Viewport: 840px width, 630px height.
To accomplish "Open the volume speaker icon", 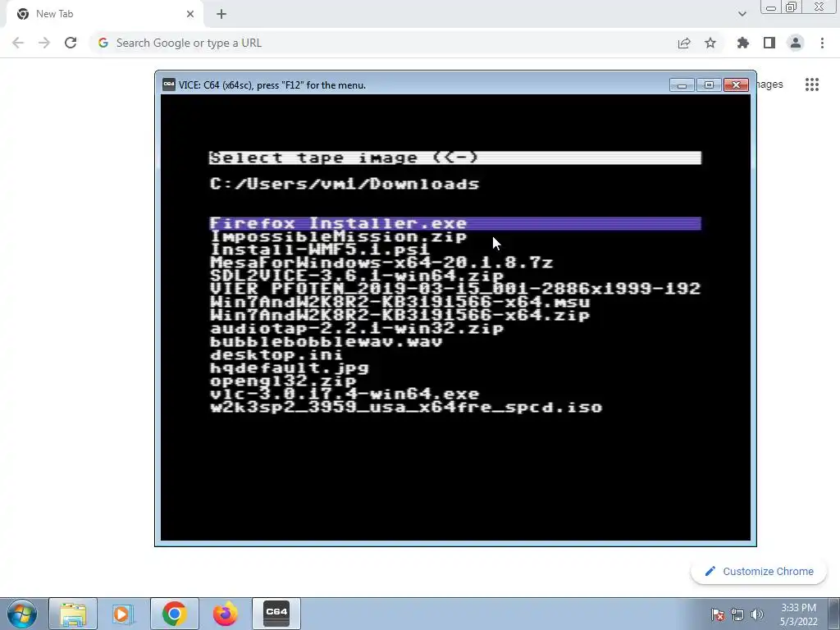I will click(757, 614).
